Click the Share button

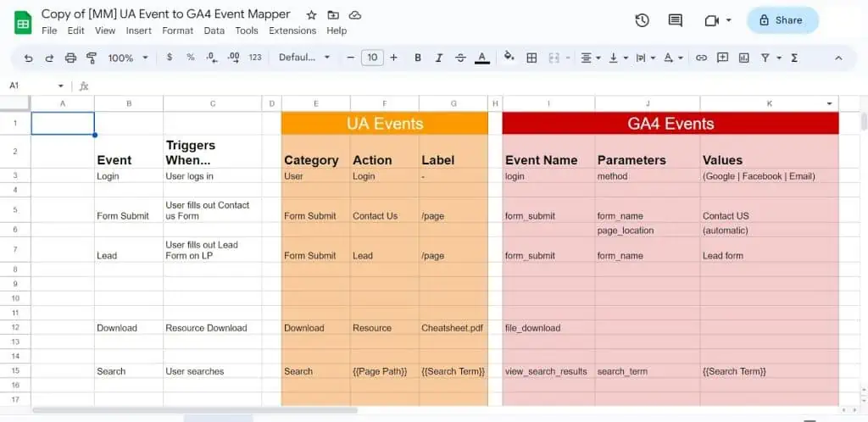point(782,20)
